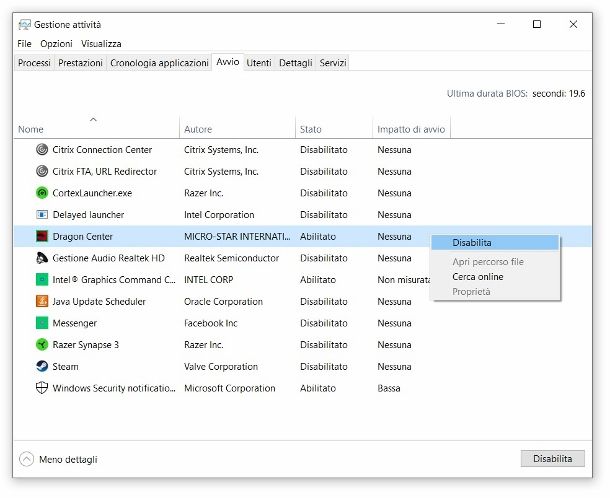
Task: Click the Gestione attività title bar icon
Action: pos(25,25)
